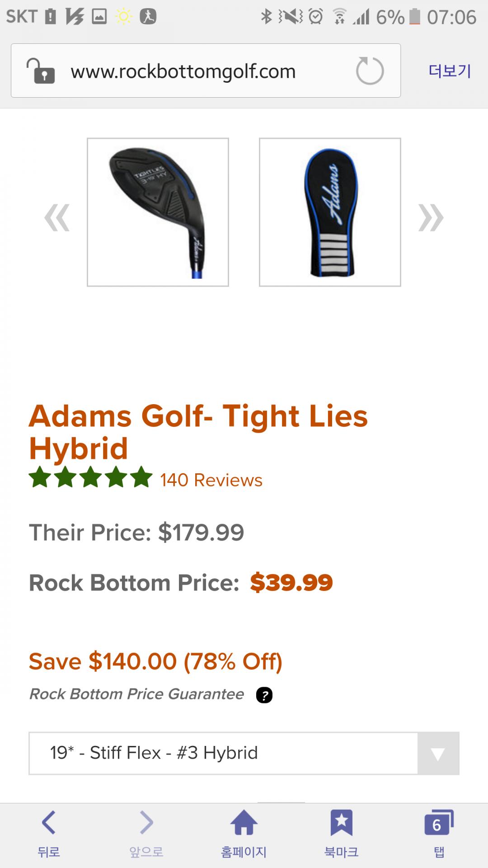The height and width of the screenshot is (868, 488).
Task: Tap the Adams Golf Tight Lies Hybrid title
Action: [x=198, y=432]
